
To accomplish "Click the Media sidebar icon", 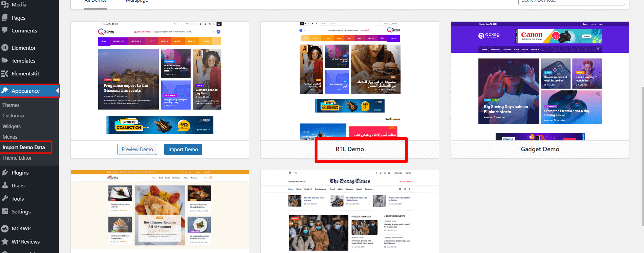I will tap(5, 4).
